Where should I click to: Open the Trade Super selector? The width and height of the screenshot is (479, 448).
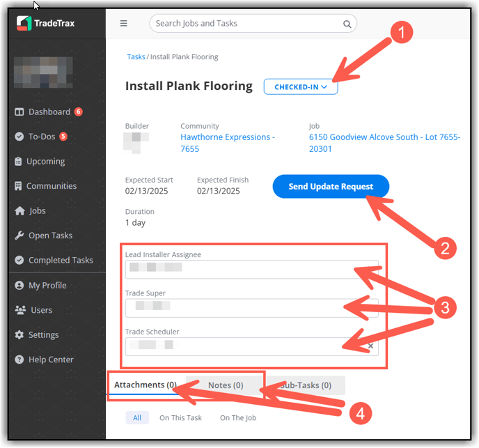[252, 308]
